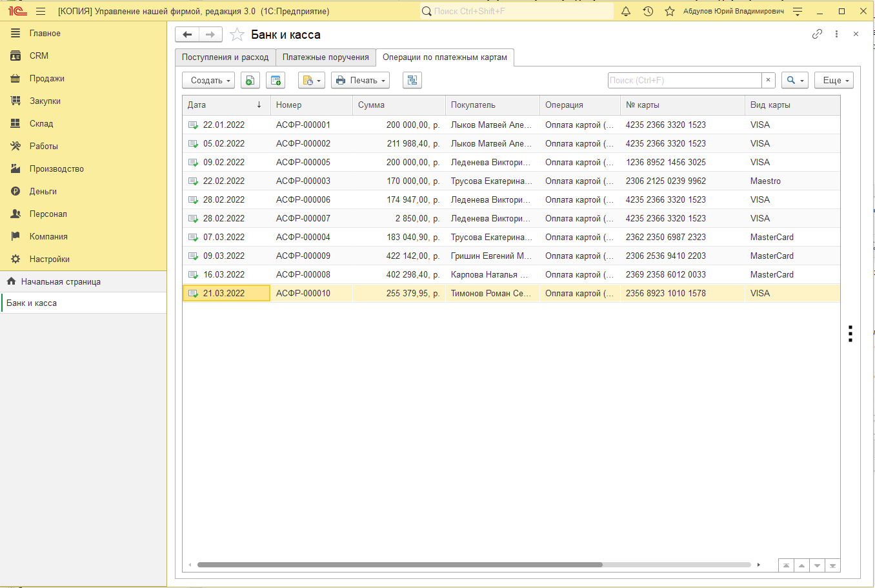Open Персонал section

coord(83,214)
